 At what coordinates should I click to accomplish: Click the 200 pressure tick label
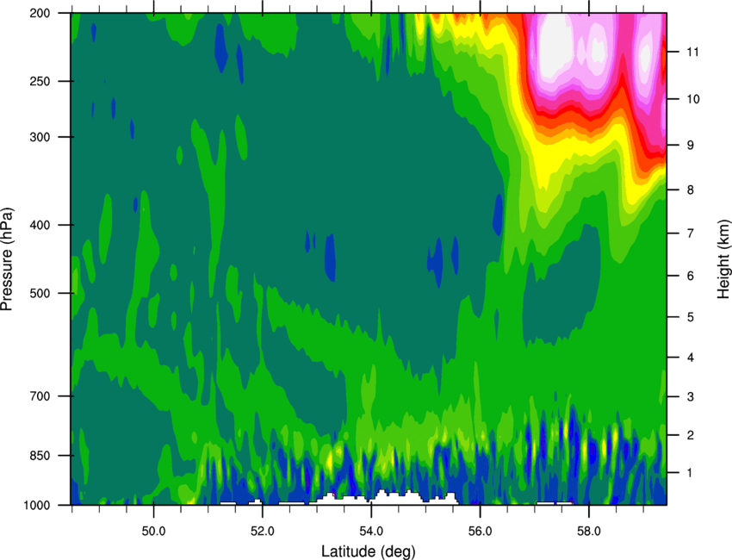[x=40, y=13]
